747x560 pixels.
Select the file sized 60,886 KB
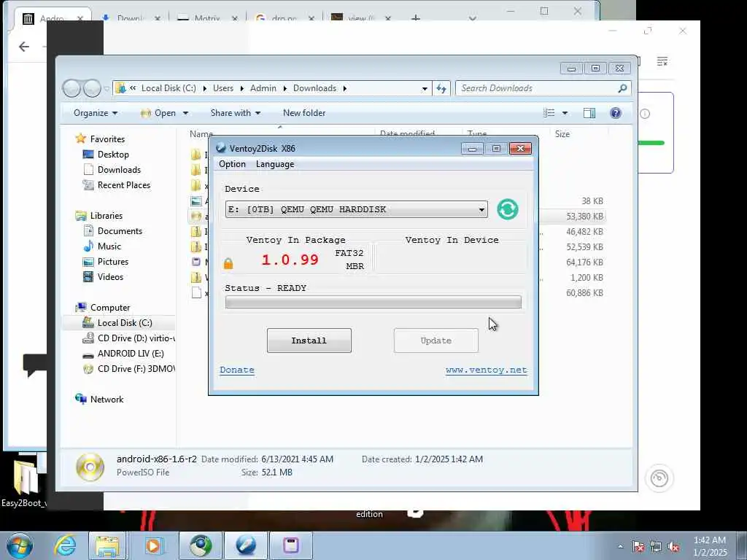pyautogui.click(x=584, y=293)
